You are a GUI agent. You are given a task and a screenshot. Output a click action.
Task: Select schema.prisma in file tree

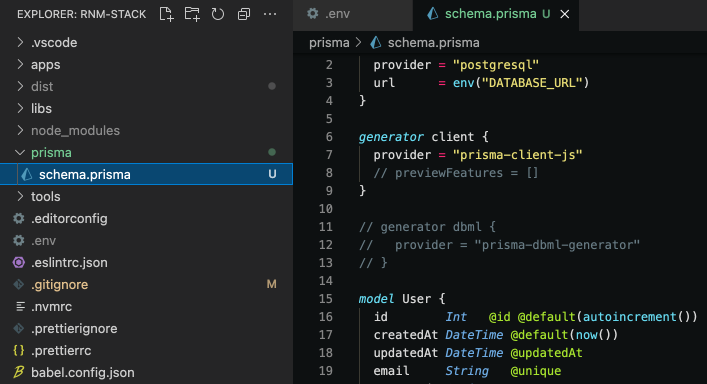(x=147, y=174)
